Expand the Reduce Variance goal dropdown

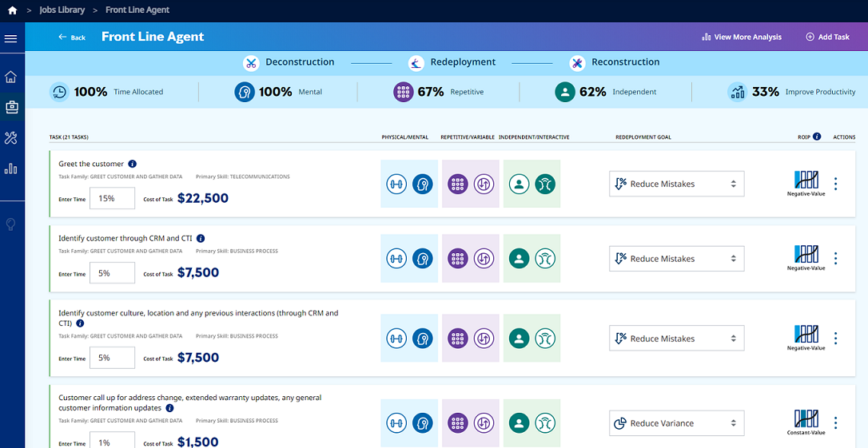[x=676, y=423]
